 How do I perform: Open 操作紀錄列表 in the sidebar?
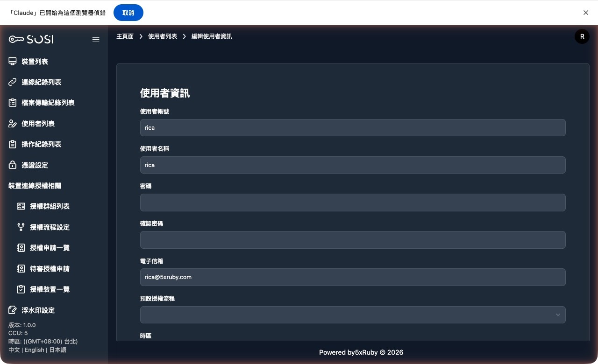41,144
